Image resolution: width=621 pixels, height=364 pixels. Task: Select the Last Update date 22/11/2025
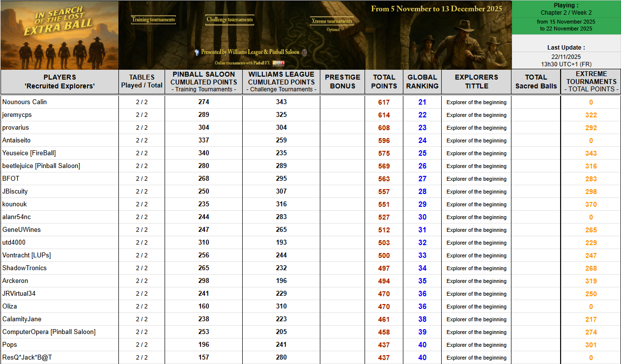click(566, 57)
